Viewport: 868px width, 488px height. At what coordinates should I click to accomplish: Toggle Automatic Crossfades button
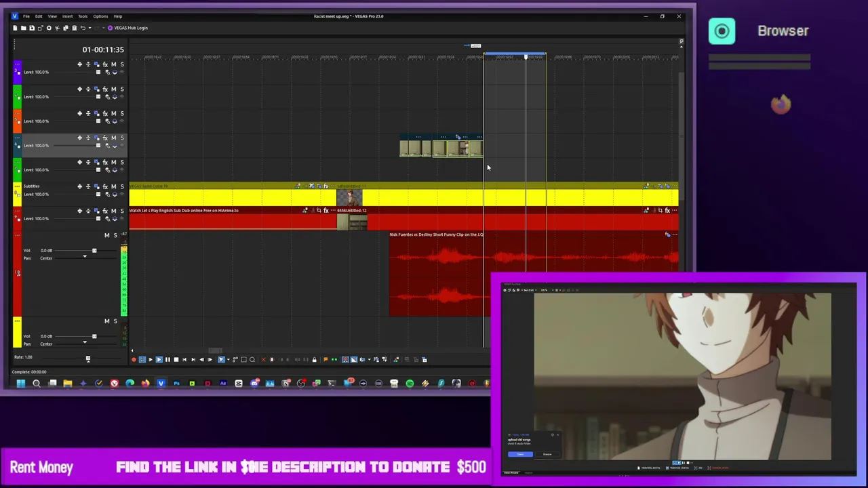point(354,359)
